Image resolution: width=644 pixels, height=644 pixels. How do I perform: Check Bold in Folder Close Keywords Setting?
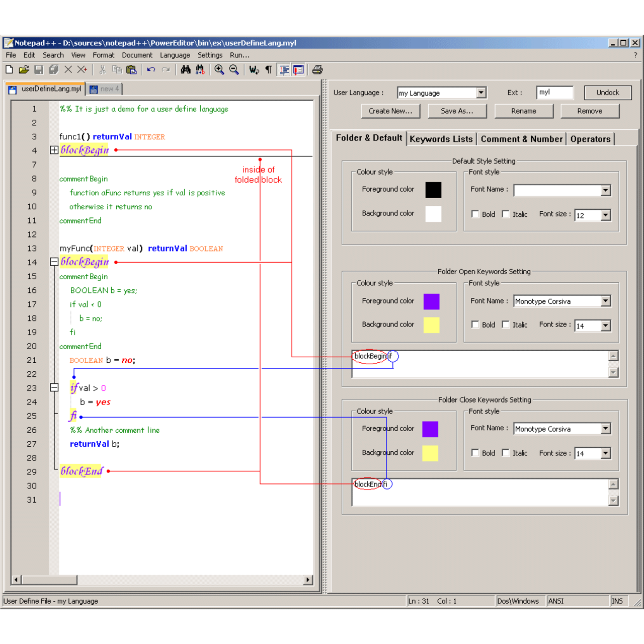(475, 453)
